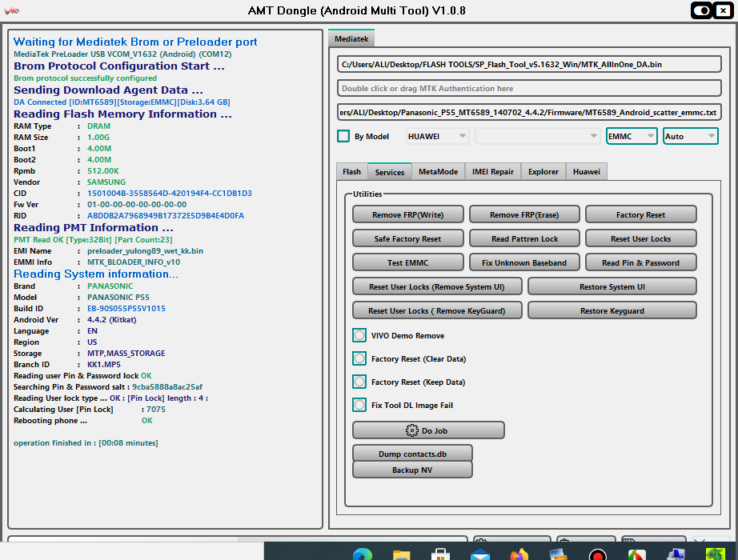
Task: Expand the EMMC storage type dropdown
Action: [632, 136]
